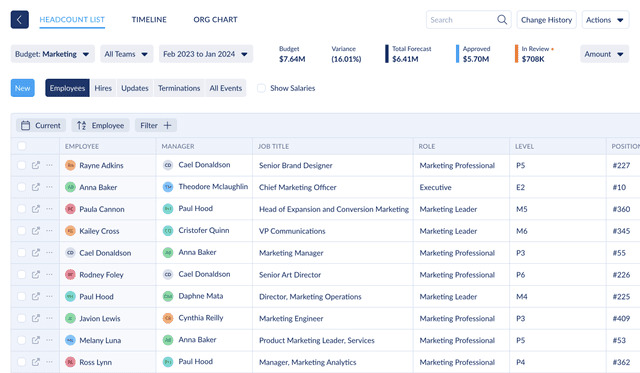Open the Feb 2023 to Jan 2024 date range

(x=206, y=54)
